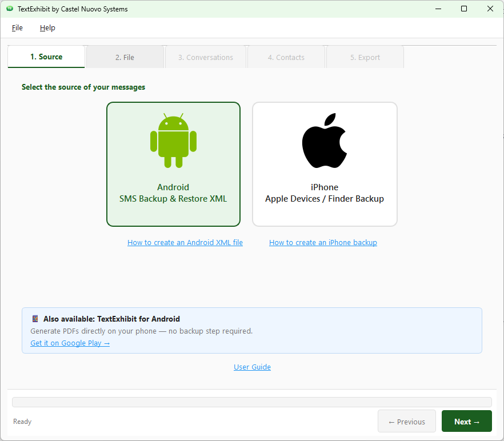Click the 'SMS Backup & Restore XML' label

click(173, 199)
